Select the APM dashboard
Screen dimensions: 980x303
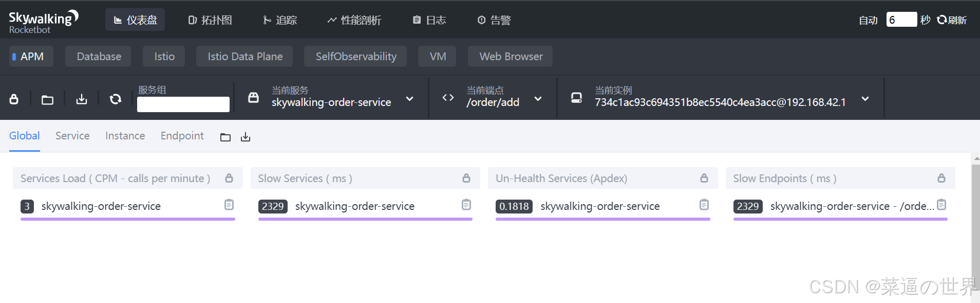31,57
